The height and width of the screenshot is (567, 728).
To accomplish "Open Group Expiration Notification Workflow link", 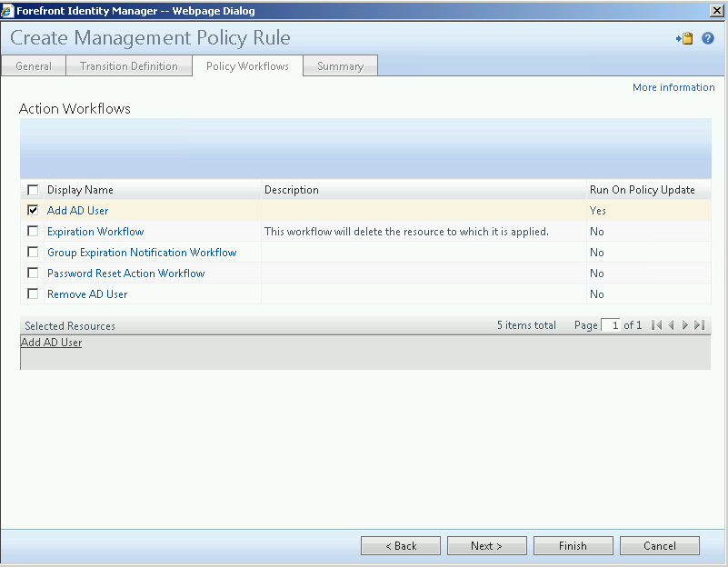I will coord(142,253).
